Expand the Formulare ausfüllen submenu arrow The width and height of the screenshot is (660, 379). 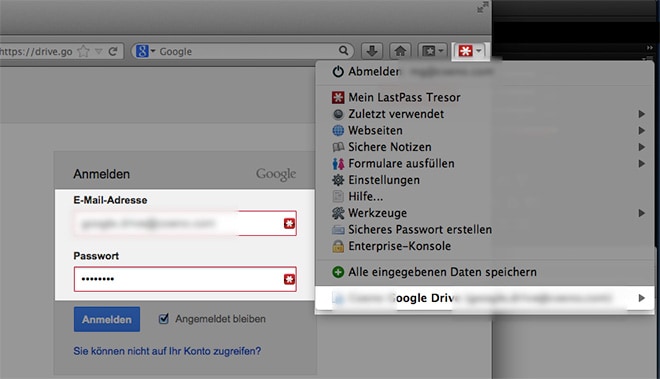[641, 163]
